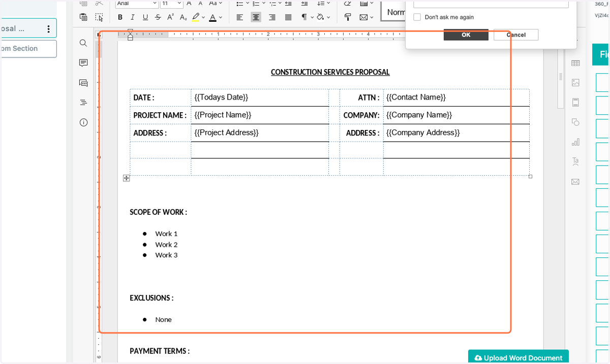The height and width of the screenshot is (364, 610).
Task: Open Chart settings in right sidebar
Action: 575,142
